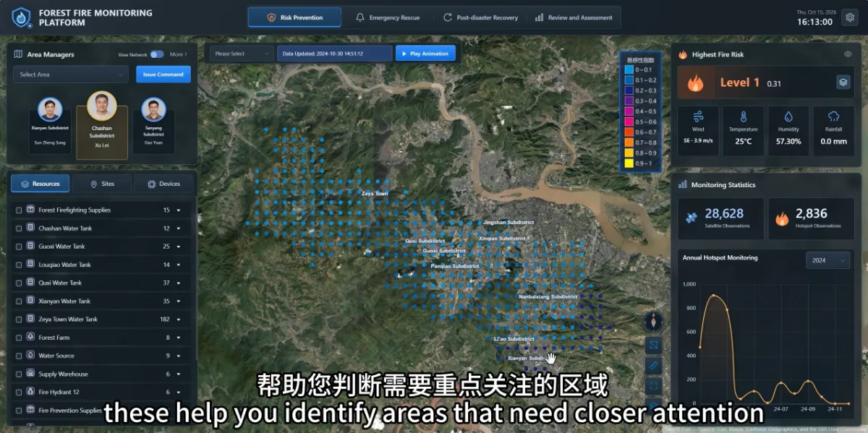
Task: Click the Wind indicator icon
Action: [x=698, y=116]
